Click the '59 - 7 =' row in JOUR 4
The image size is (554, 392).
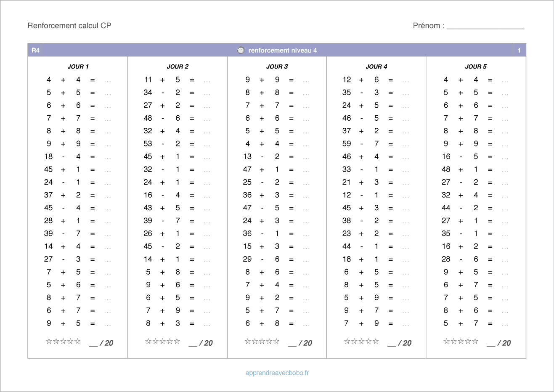coord(376,144)
